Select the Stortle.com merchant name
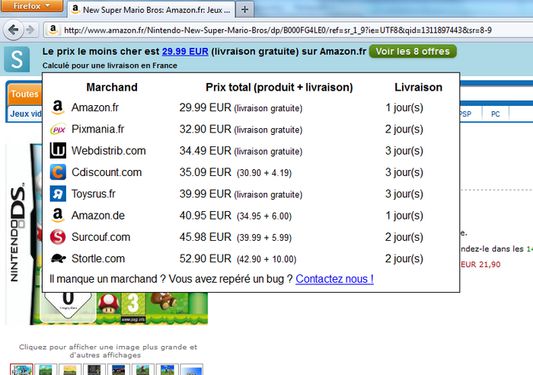Screen dimensions: 533x375 click(98, 259)
